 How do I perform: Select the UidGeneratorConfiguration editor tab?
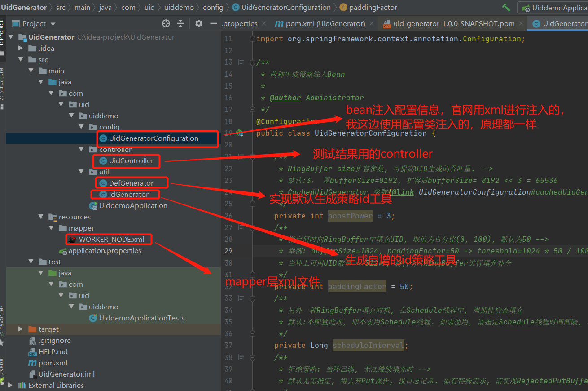coord(558,23)
